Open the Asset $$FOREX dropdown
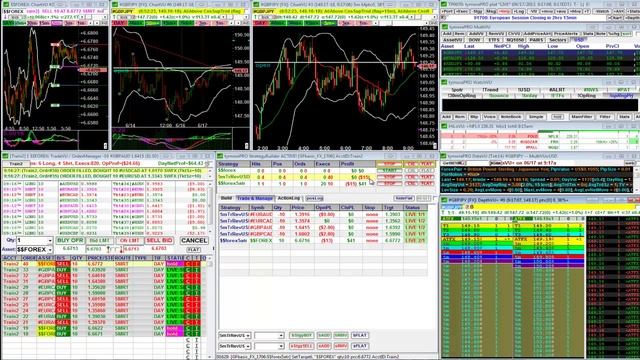Viewport: 640px width, 360px height. [50, 249]
